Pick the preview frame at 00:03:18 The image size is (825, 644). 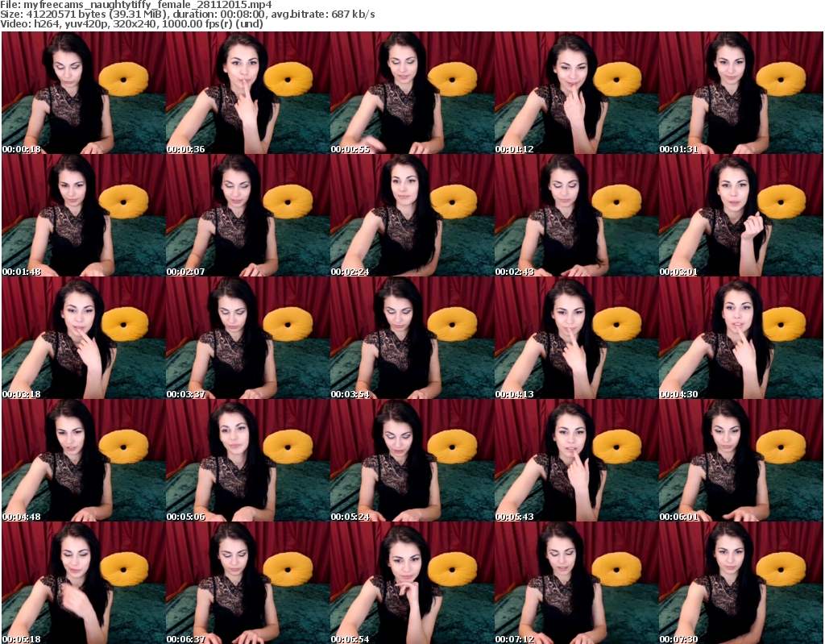tap(84, 338)
